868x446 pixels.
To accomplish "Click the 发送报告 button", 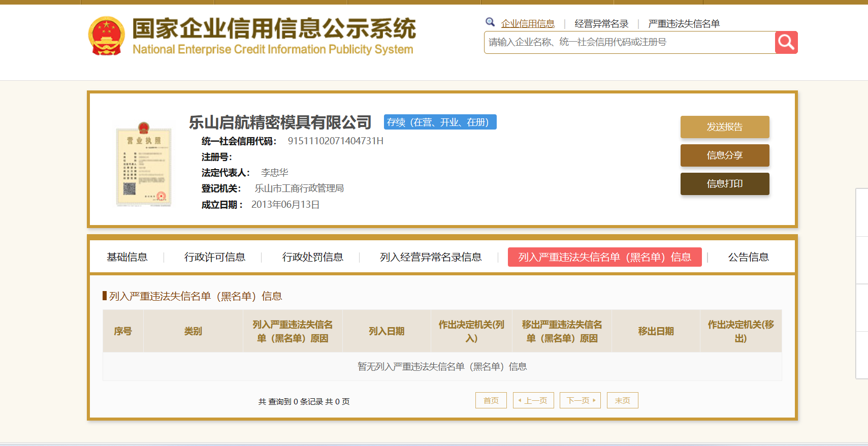I will point(725,127).
